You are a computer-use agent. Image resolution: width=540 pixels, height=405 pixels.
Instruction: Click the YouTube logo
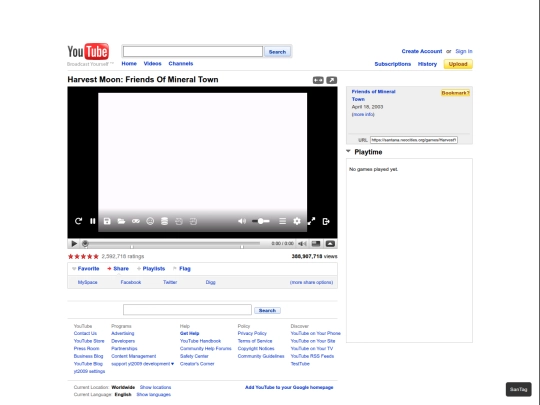click(88, 52)
